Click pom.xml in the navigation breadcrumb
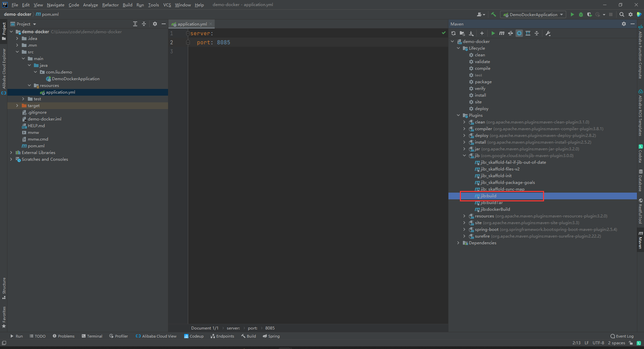This screenshot has width=644, height=349. (47, 14)
